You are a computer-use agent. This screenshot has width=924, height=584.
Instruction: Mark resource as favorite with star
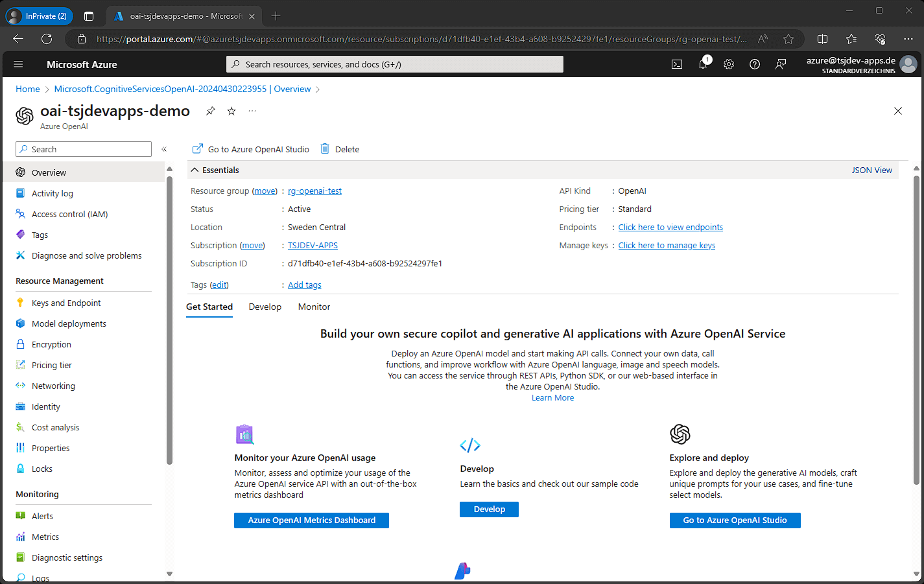[231, 111]
